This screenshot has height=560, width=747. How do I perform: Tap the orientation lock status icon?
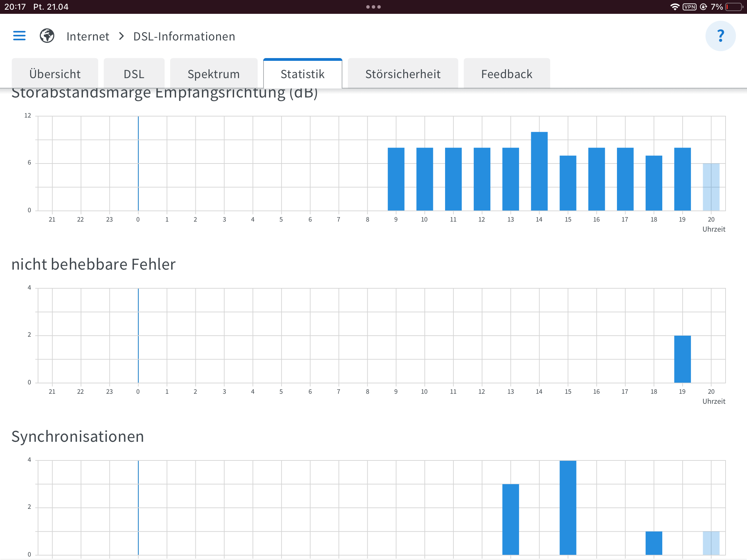pyautogui.click(x=703, y=7)
